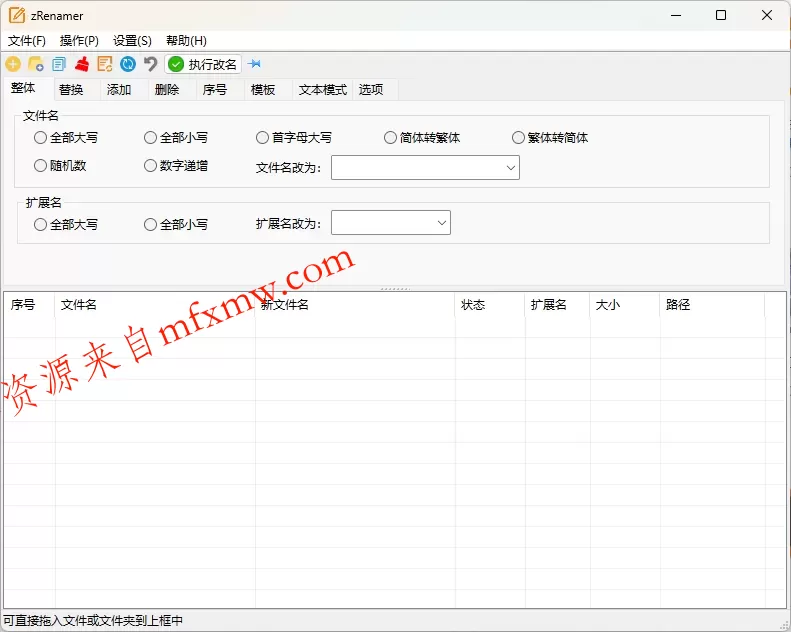Expand the 扩展名改为 dropdown arrow

(442, 222)
